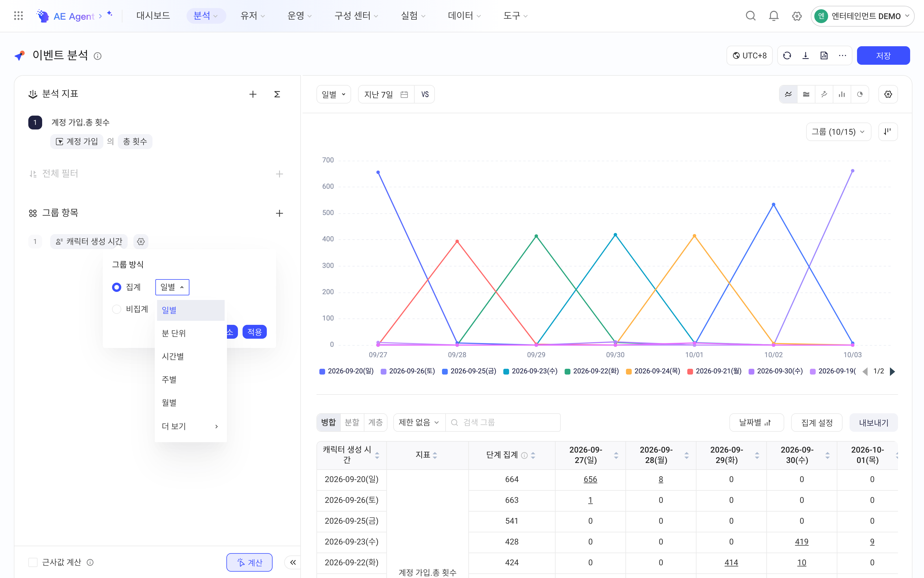
Task: Toggle legend swatch for 2026-09-20(일)
Action: tap(322, 372)
